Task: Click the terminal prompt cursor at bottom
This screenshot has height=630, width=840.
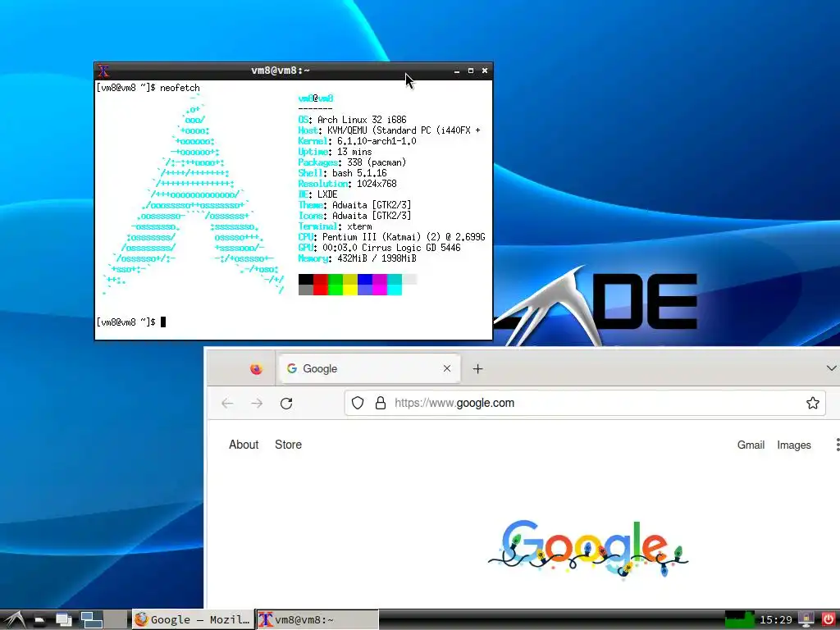Action: (x=163, y=322)
